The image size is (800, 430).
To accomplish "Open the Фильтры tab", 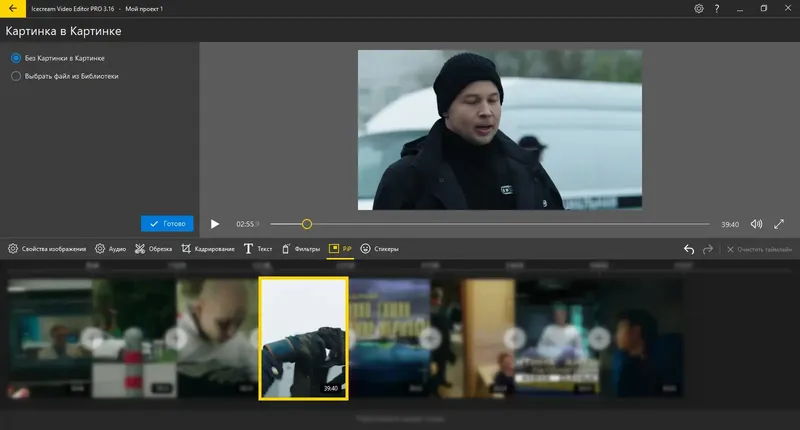I will 301,248.
